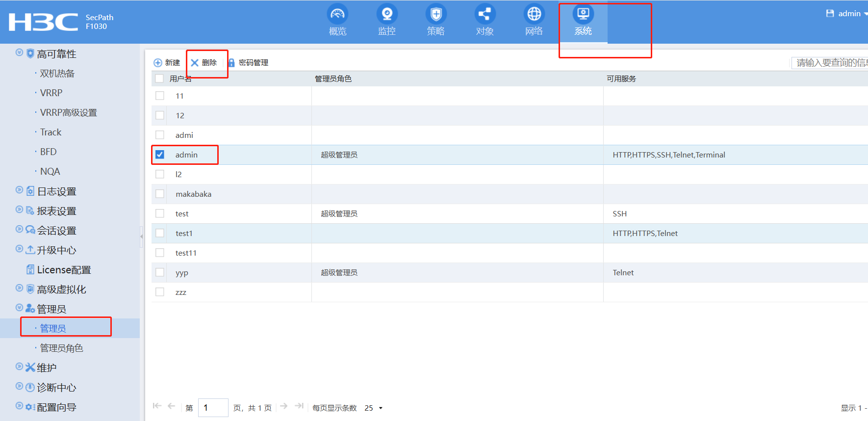Expand the 高级虚拟化 section arrow
Viewport: 868px width, 421px height.
pyautogui.click(x=19, y=288)
